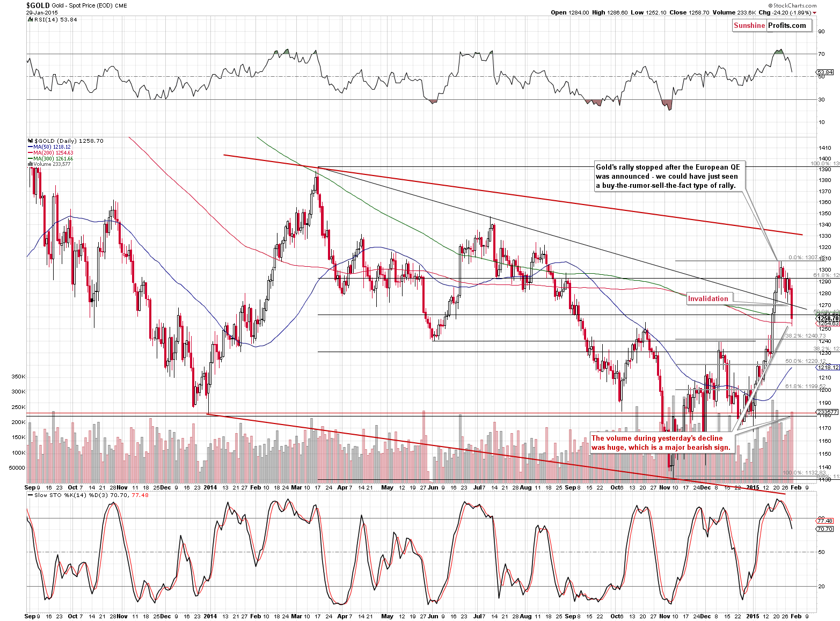The width and height of the screenshot is (840, 621).
Task: Click the RSI(14) 53.84 indicator label
Action: pos(54,20)
